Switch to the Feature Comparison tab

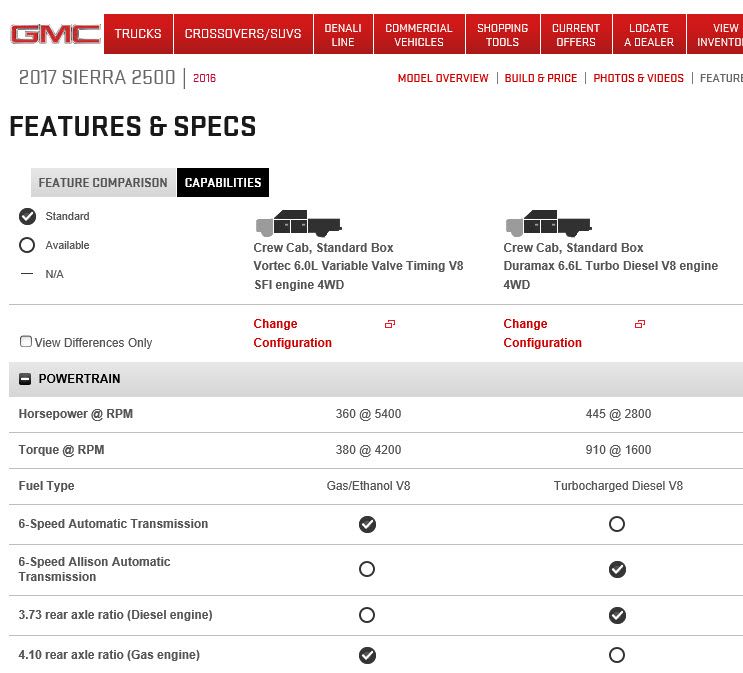[103, 183]
